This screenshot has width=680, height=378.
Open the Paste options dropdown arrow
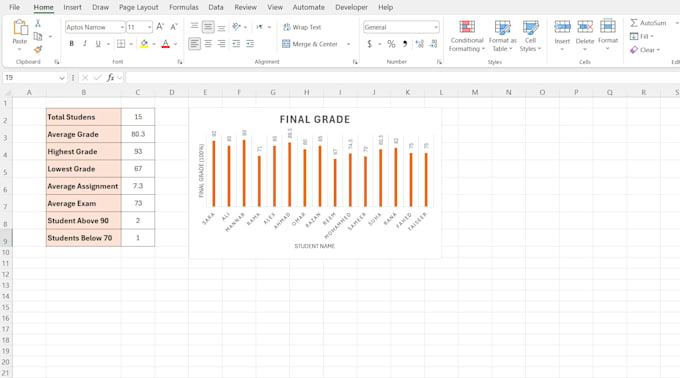[20, 49]
